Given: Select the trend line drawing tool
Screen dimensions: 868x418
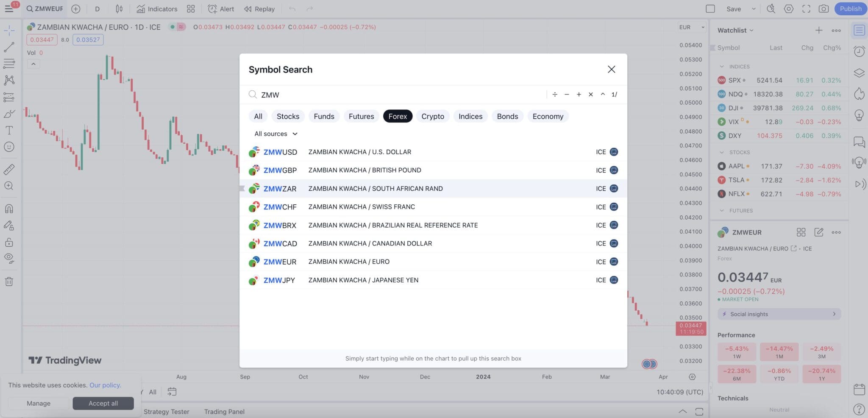Looking at the screenshot, I should (9, 47).
